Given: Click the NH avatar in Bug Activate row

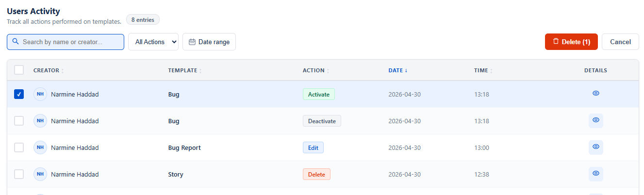Looking at the screenshot, I should (40, 94).
